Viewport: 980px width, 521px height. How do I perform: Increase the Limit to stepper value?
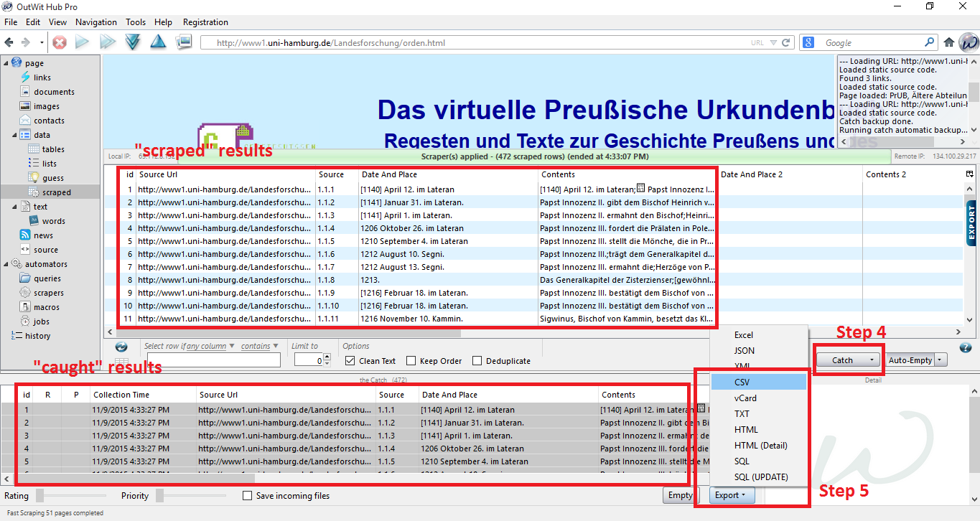[327, 357]
